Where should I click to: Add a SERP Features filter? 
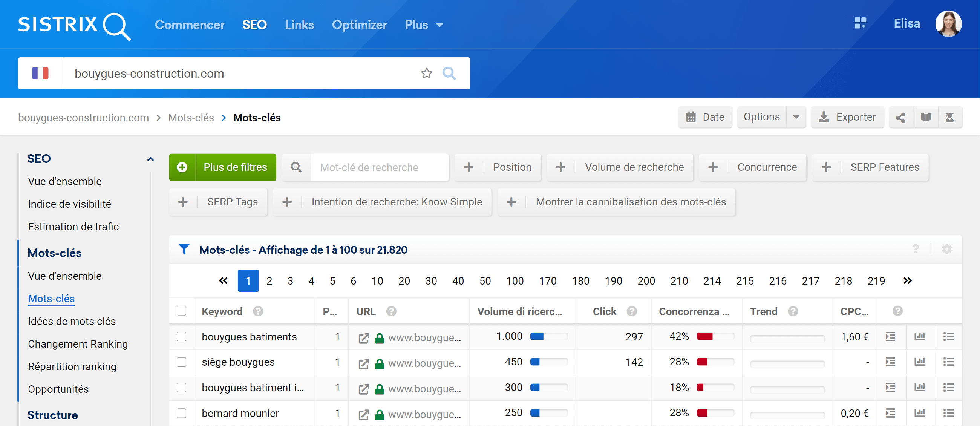[870, 167]
